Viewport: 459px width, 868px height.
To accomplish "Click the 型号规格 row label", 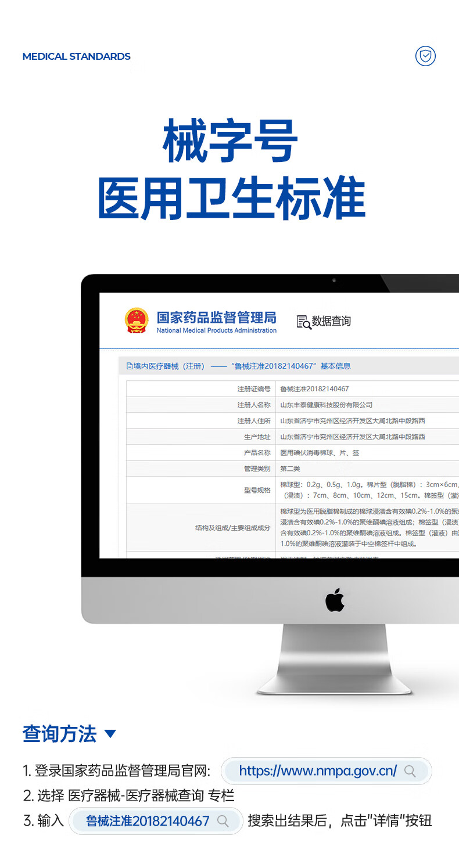I will (x=257, y=490).
